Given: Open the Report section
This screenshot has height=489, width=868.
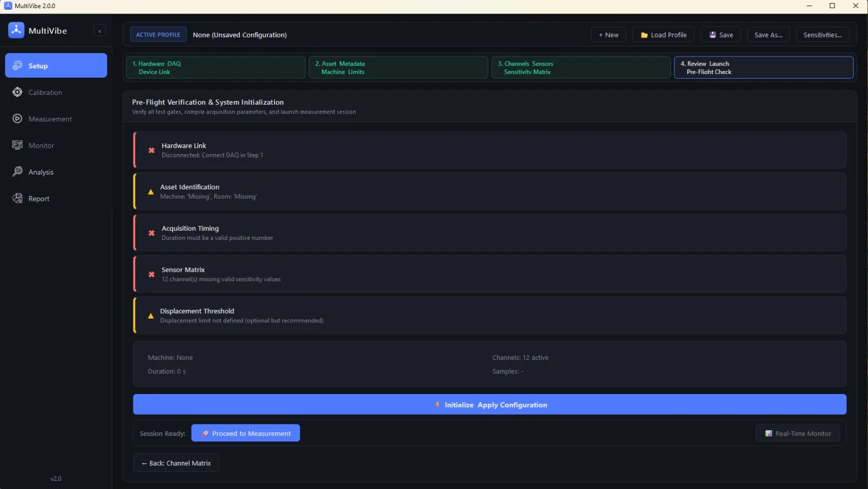Looking at the screenshot, I should tap(56, 199).
